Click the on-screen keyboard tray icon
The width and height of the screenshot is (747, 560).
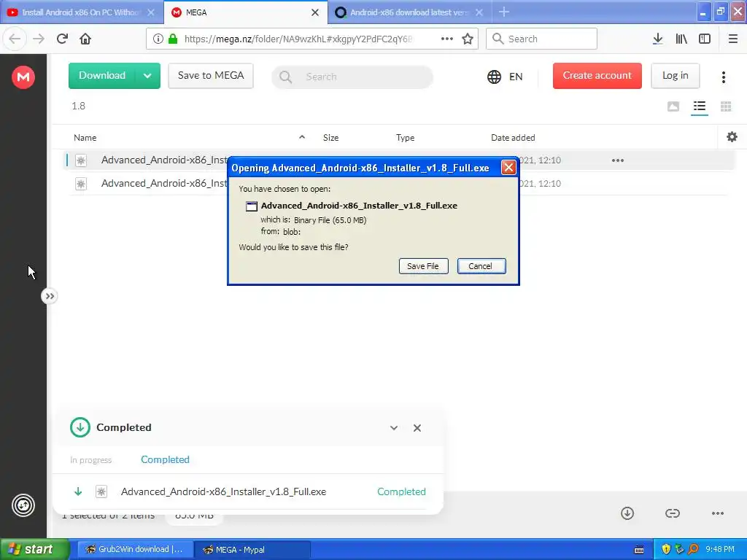coord(639,550)
